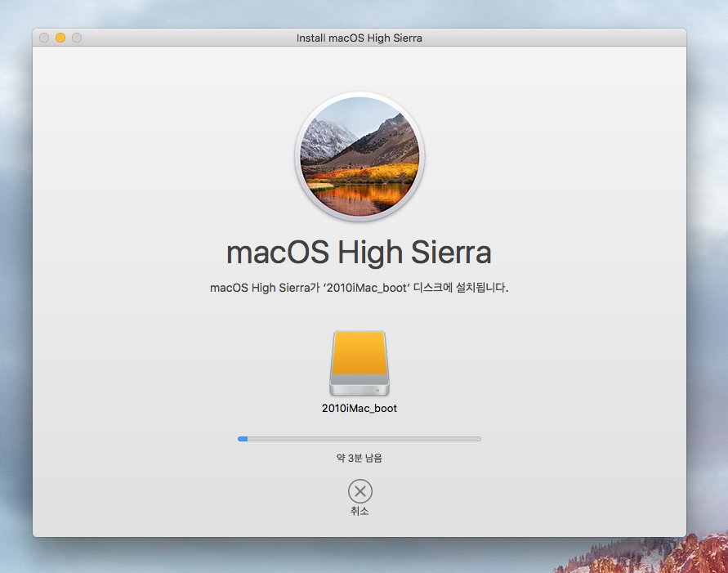Click the installation progress bar
Viewport: 728px width, 573px height.
[360, 439]
